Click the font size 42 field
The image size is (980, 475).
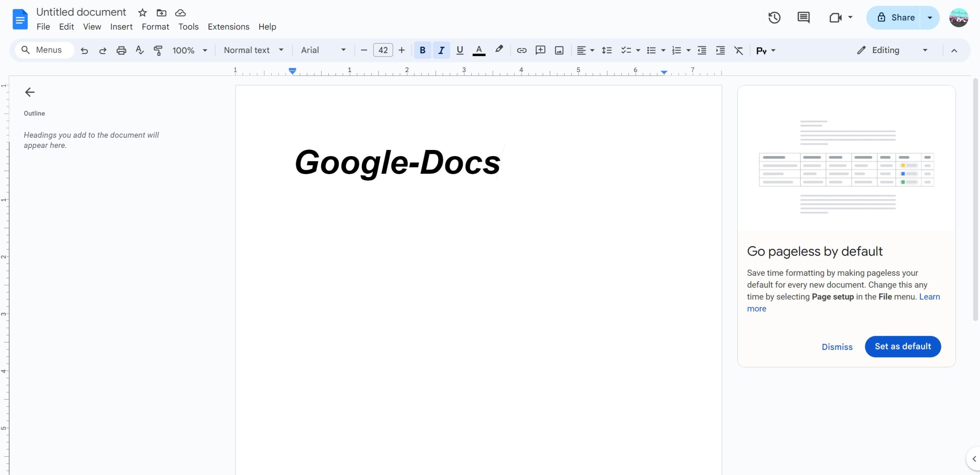tap(383, 50)
